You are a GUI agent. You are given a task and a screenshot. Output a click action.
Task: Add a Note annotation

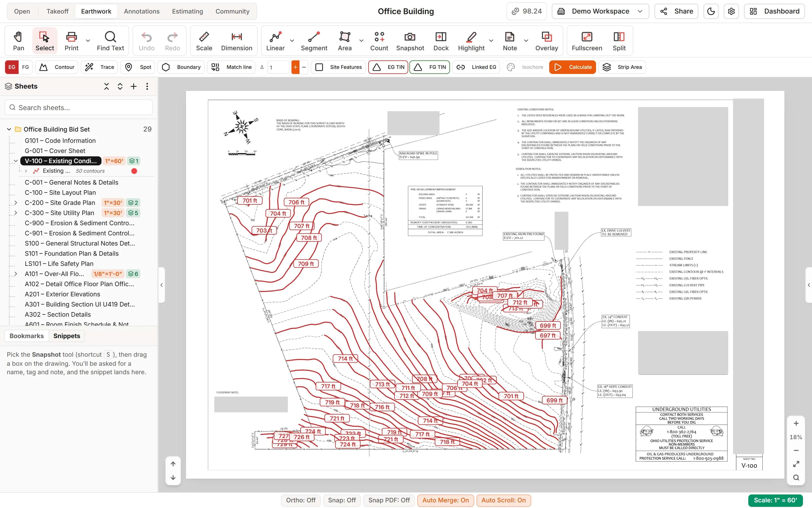pos(510,41)
